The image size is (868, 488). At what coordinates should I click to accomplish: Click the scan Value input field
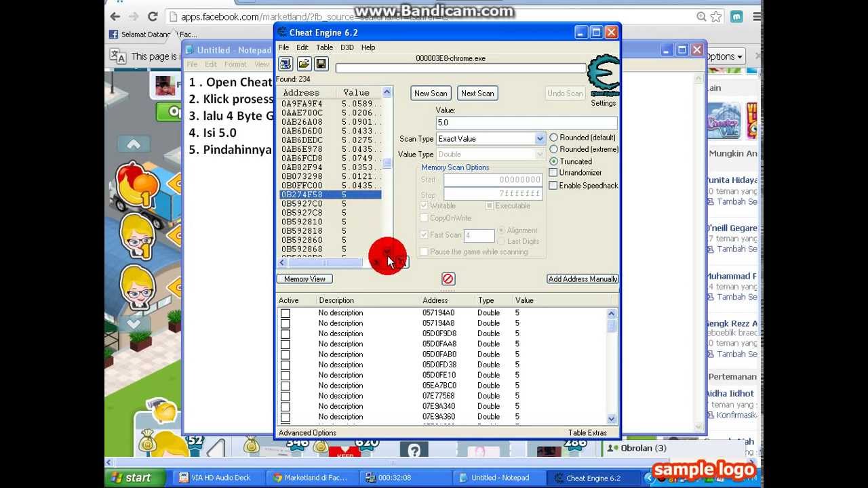tap(526, 123)
